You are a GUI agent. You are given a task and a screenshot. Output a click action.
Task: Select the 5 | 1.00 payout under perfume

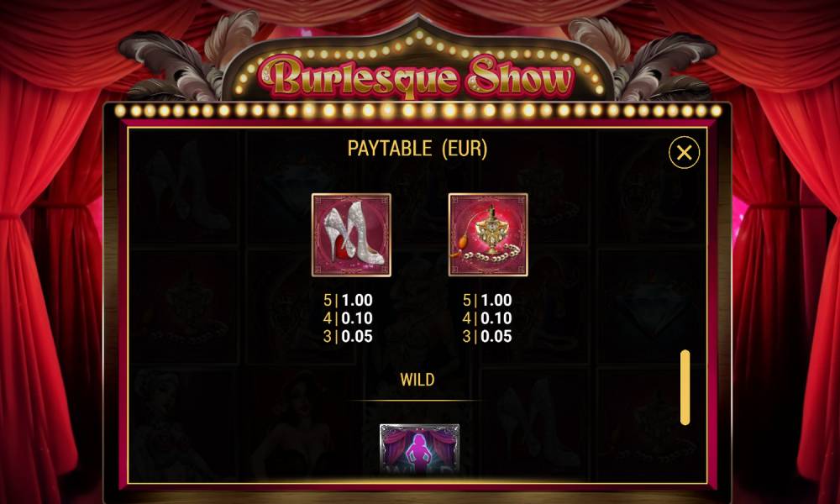(x=487, y=300)
